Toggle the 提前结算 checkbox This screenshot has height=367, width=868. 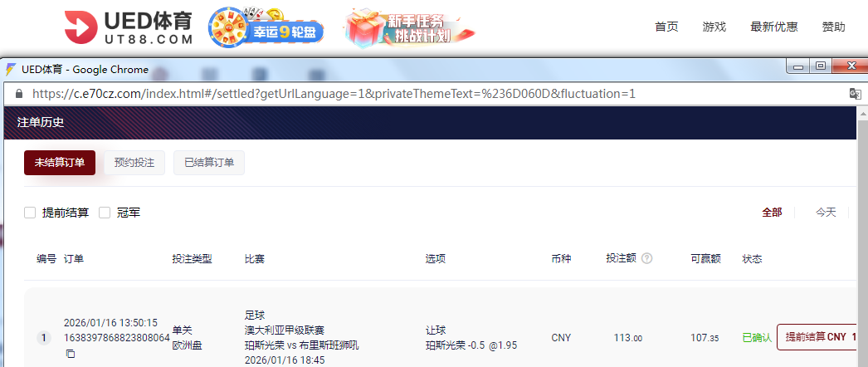(30, 213)
